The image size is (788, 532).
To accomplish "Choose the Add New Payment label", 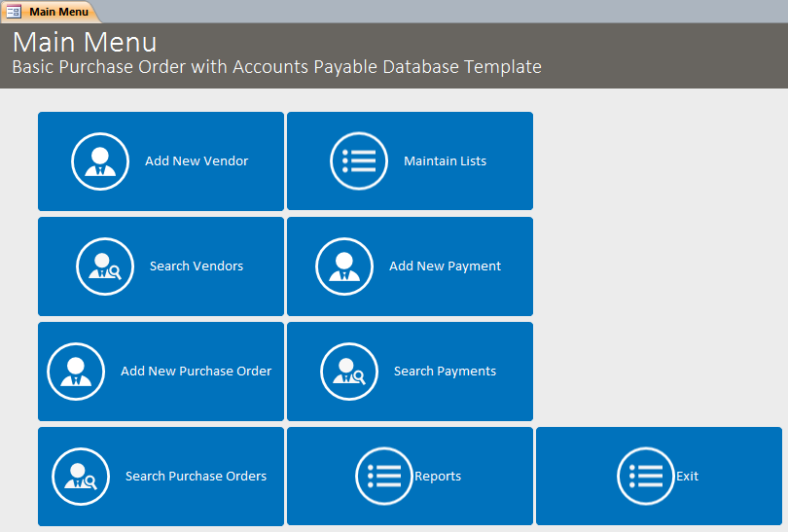I will tap(446, 266).
